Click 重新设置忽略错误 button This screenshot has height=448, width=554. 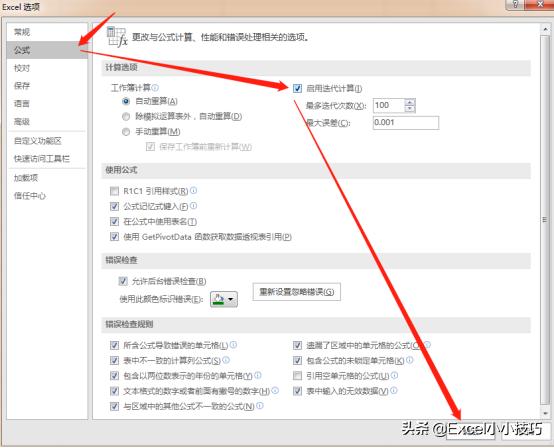[x=296, y=292]
